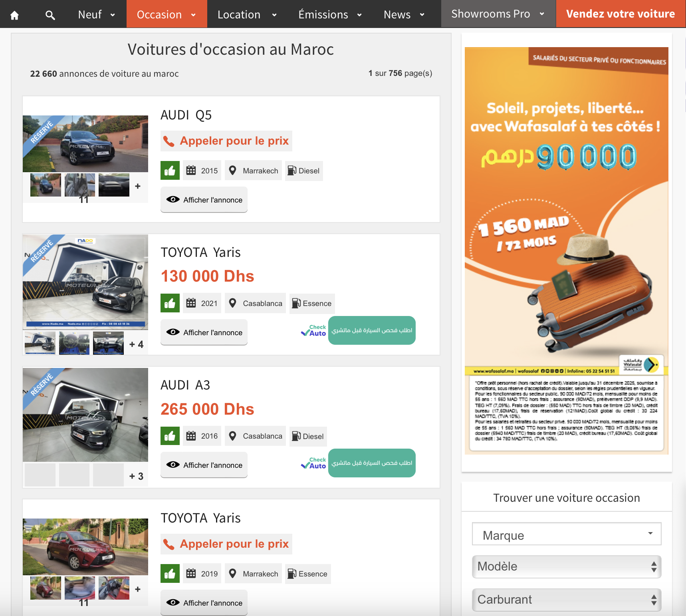Expand the Émissions menu
This screenshot has height=616, width=686.
click(x=330, y=14)
